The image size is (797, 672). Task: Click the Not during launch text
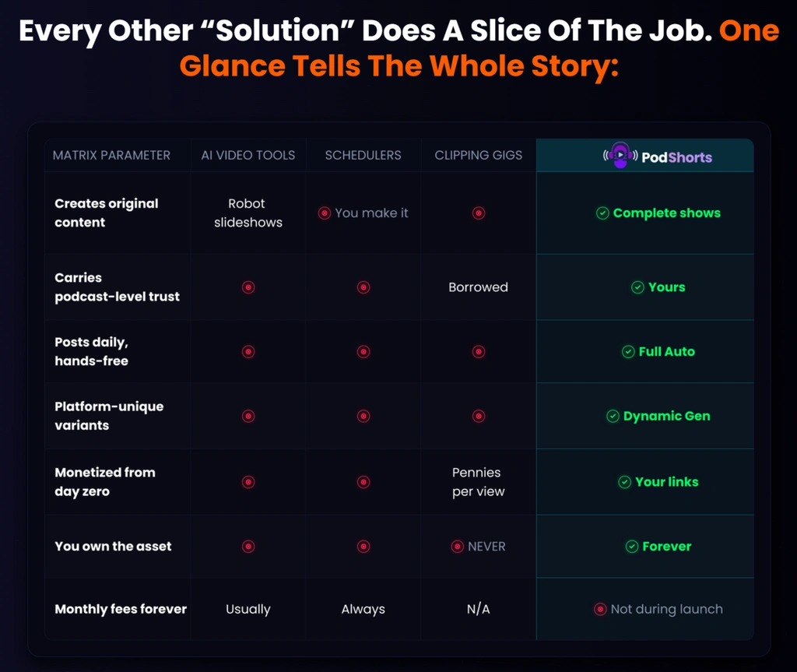point(667,609)
